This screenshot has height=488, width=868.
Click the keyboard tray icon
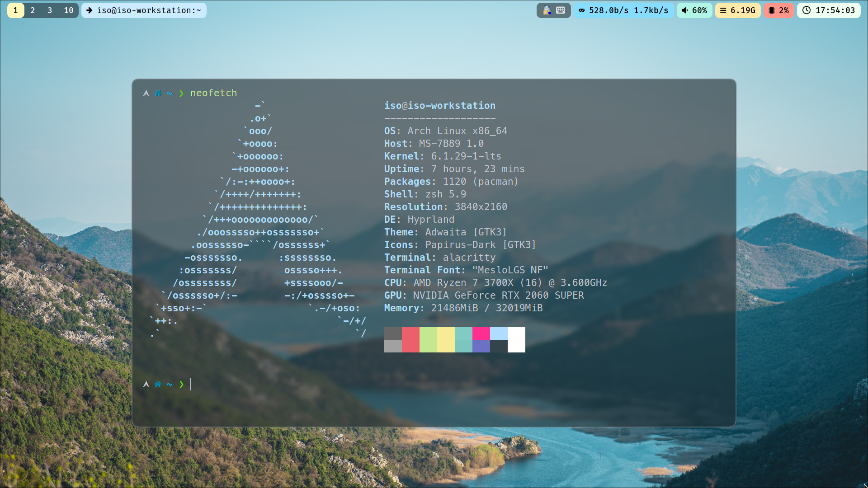(x=561, y=10)
